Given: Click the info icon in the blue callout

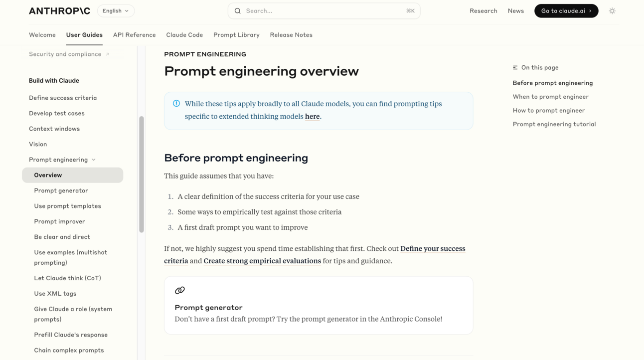Looking at the screenshot, I should pos(176,103).
